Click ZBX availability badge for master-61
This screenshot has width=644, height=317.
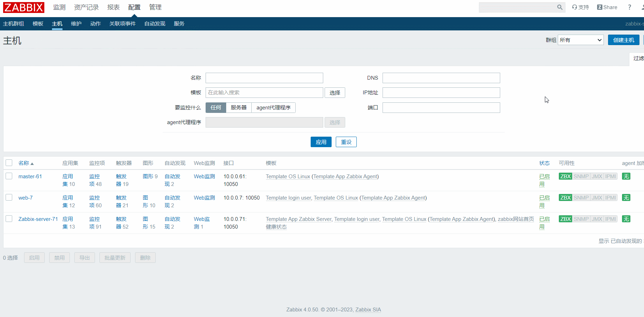565,176
